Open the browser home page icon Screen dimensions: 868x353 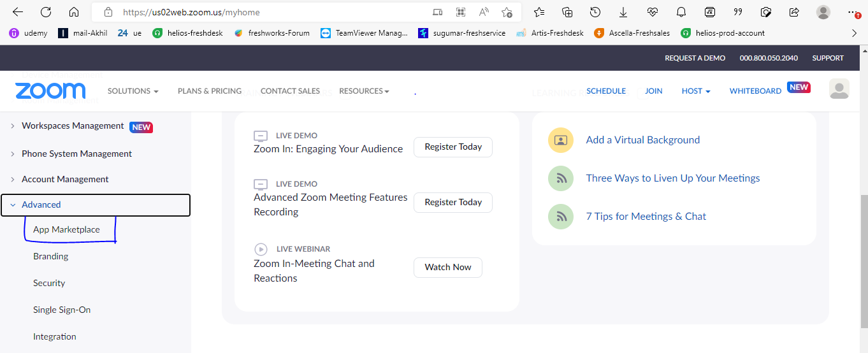pyautogui.click(x=74, y=12)
